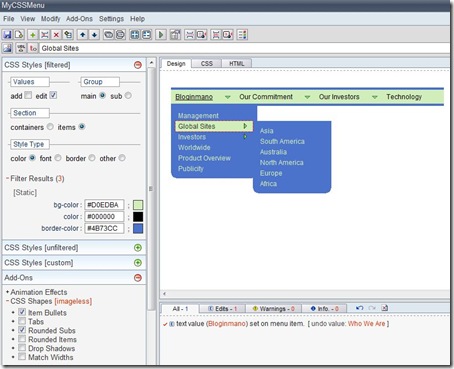Click the tree structure icon after delete
This screenshot has width=454, height=369.
point(68,35)
